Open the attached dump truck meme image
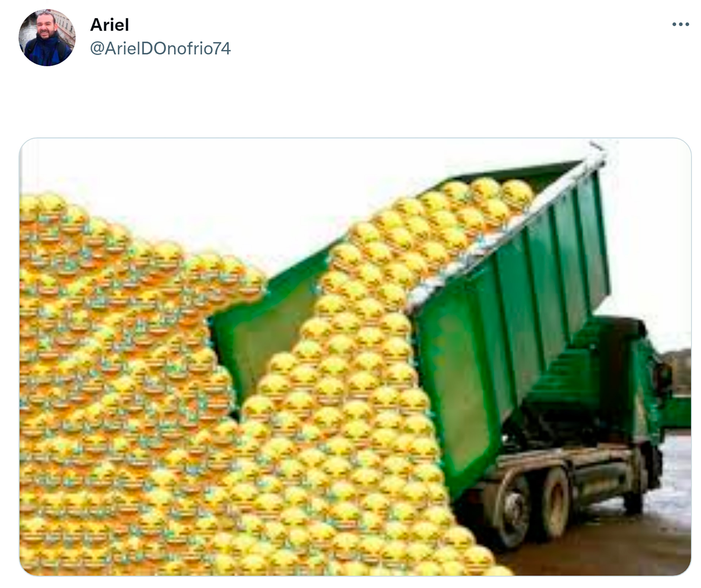701x588 pixels. pos(355,357)
